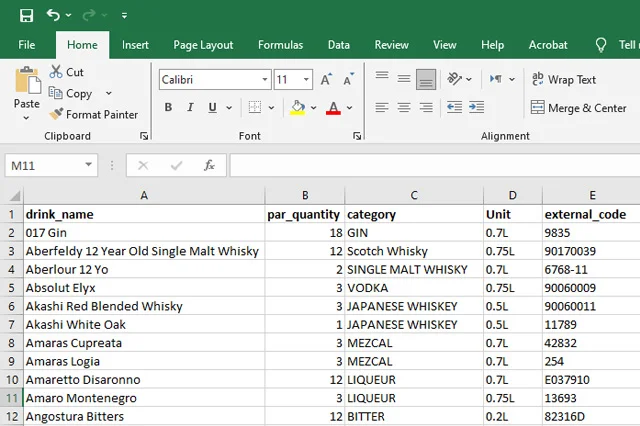Open the Clipboard pane dialog launcher

tap(144, 136)
